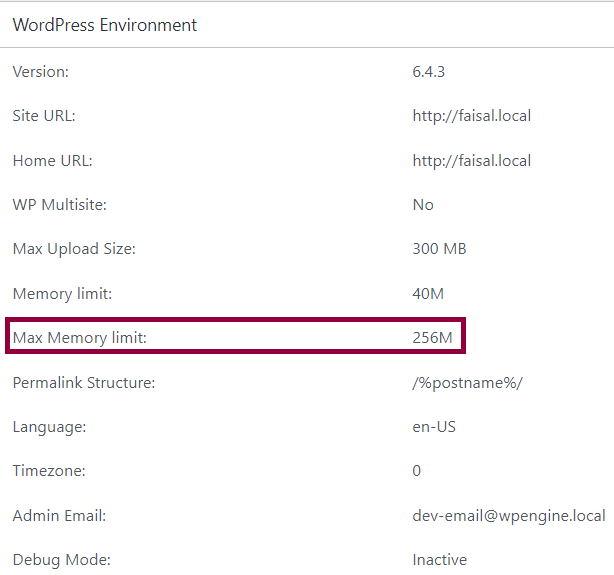
Task: Select the 256M max memory value
Action: coord(432,338)
